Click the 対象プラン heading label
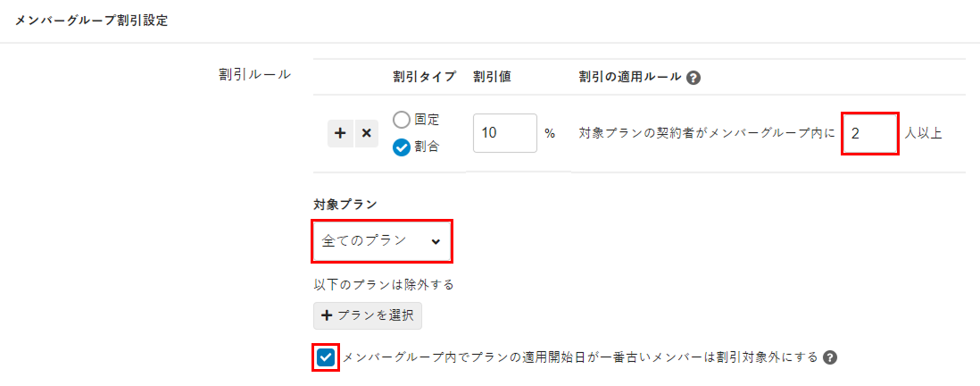The height and width of the screenshot is (386, 980). coord(345,205)
